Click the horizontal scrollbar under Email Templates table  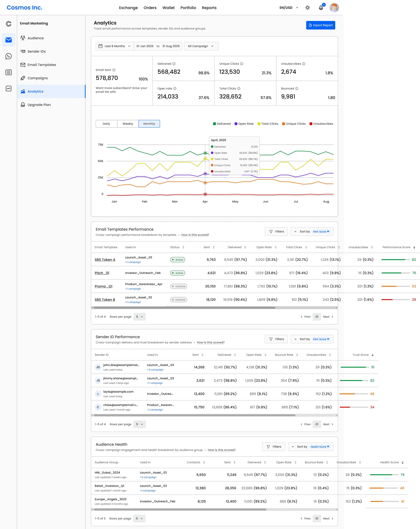coord(185,308)
